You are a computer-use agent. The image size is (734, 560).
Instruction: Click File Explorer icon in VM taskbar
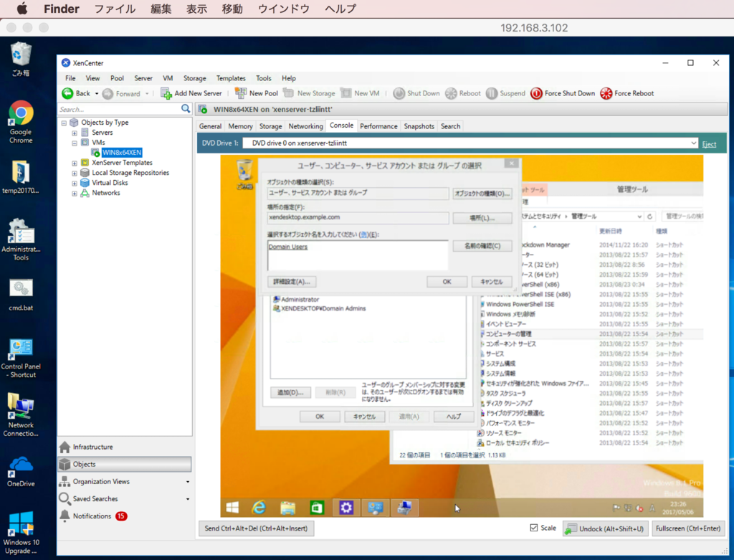pos(288,508)
